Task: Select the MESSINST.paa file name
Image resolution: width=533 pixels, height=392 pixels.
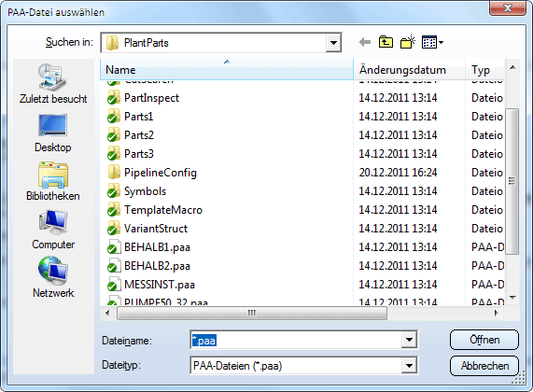Action: pos(160,285)
